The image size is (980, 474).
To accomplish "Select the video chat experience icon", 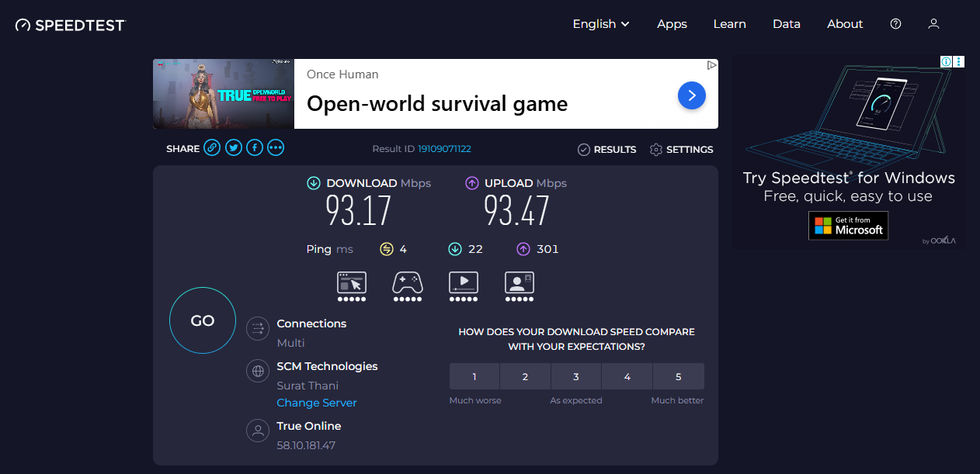I will tap(520, 286).
